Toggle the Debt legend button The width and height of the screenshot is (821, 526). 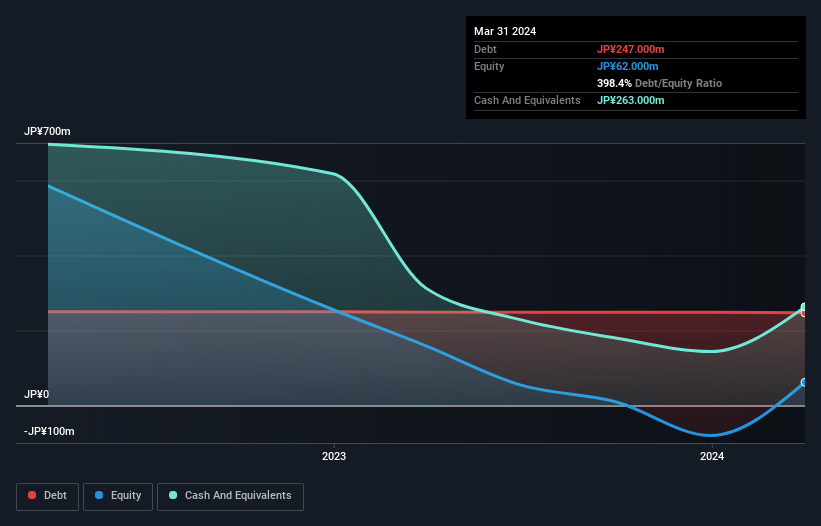47,496
